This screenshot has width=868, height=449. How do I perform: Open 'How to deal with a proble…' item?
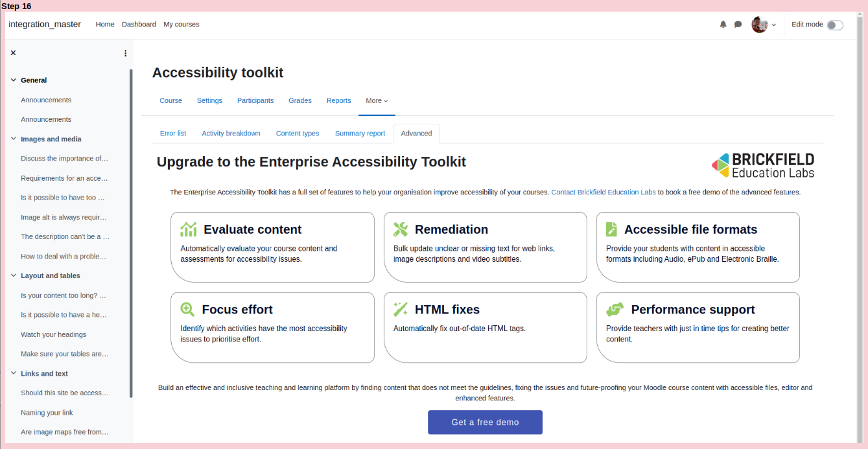coord(64,256)
